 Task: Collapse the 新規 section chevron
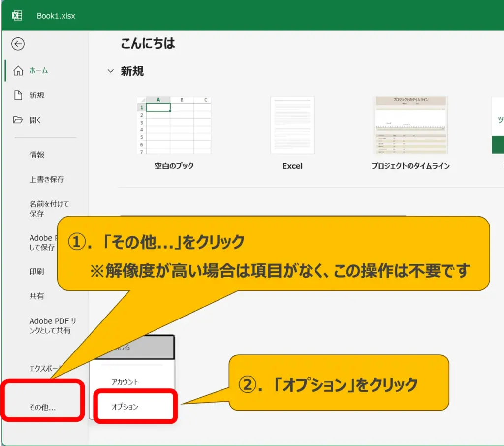[111, 72]
